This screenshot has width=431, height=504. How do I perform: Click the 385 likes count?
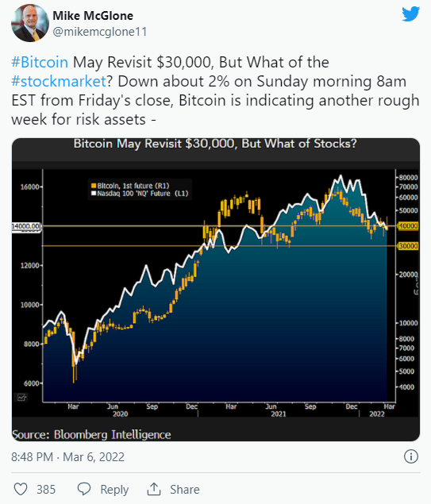click(46, 490)
